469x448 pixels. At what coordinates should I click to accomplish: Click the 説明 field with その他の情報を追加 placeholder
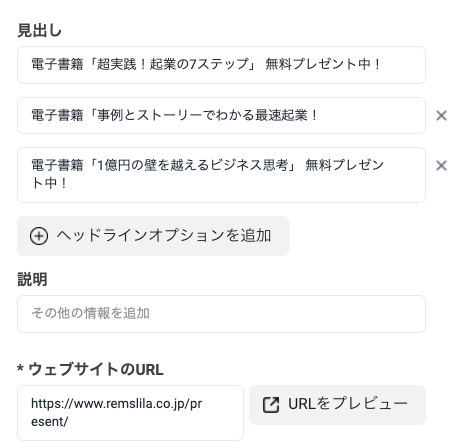[x=221, y=314]
